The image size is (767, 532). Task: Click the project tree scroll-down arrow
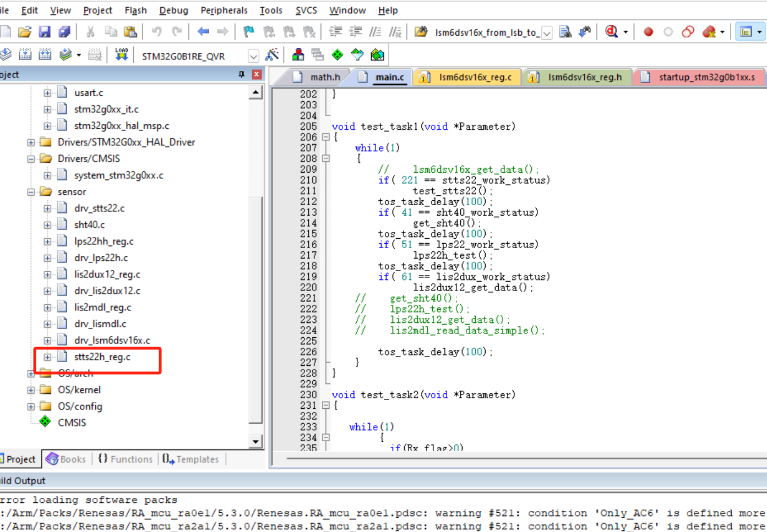[x=255, y=441]
